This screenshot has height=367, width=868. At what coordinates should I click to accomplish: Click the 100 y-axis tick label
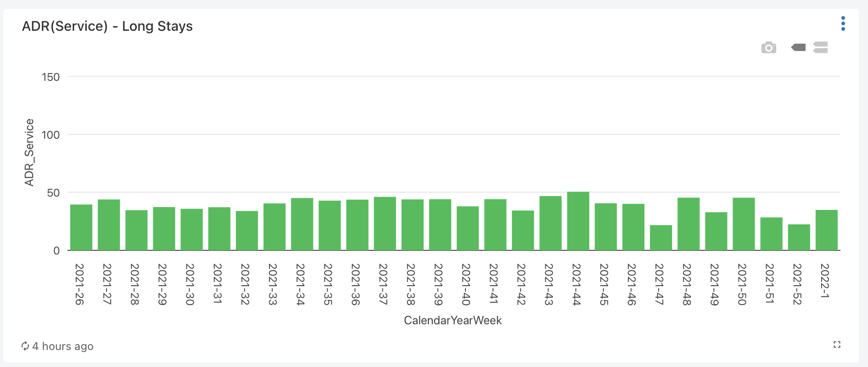point(51,135)
